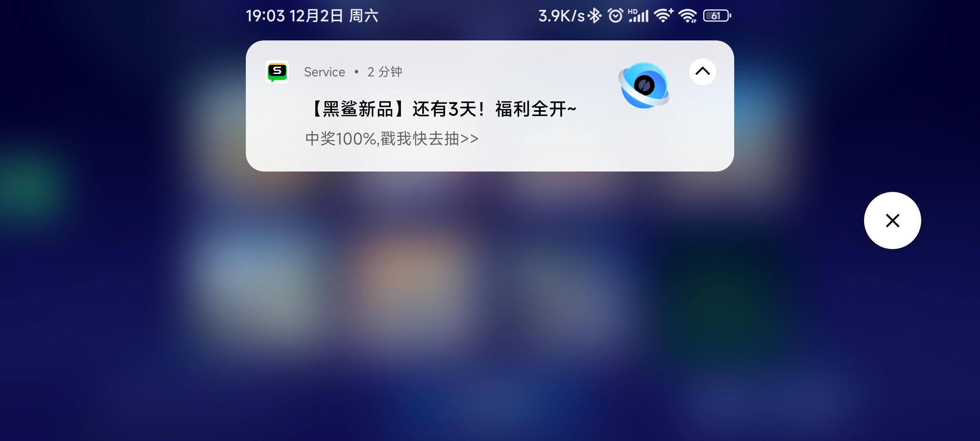
Task: Tap the 12月2日 date text
Action: [x=316, y=16]
